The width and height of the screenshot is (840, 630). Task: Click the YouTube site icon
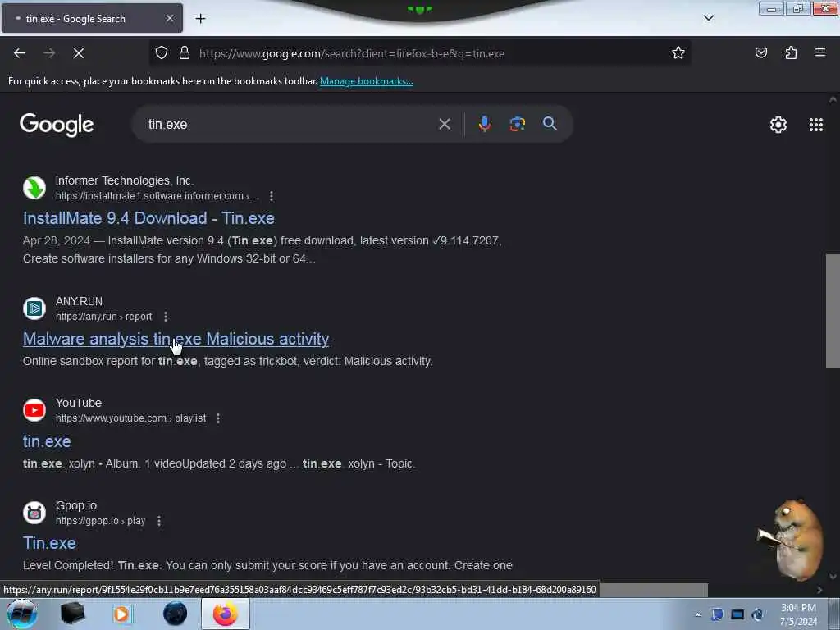34,410
